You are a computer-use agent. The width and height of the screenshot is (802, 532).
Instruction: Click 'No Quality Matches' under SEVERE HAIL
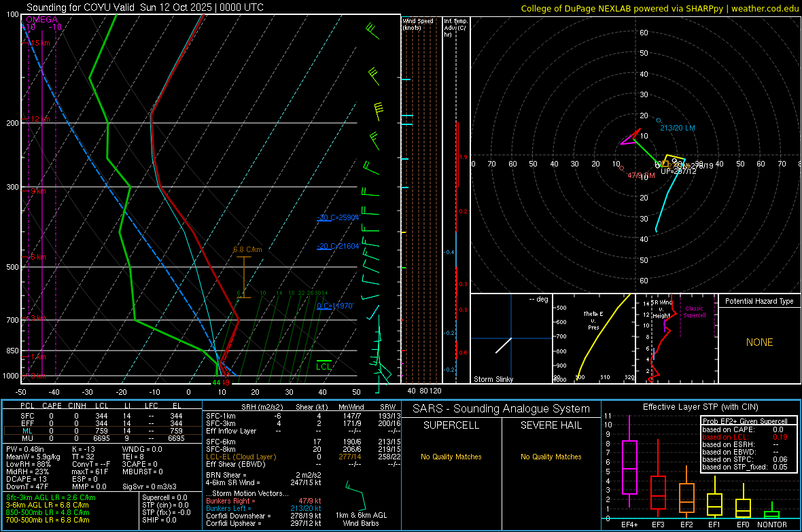point(551,457)
